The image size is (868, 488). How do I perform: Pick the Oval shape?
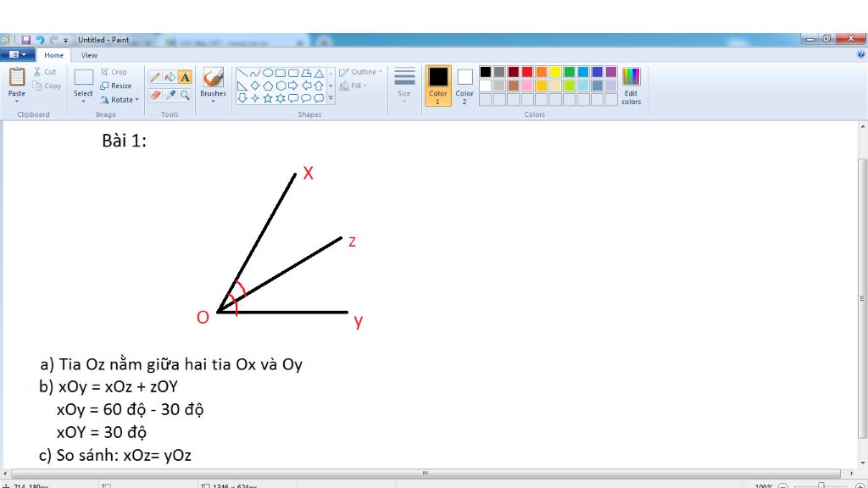pyautogui.click(x=268, y=73)
